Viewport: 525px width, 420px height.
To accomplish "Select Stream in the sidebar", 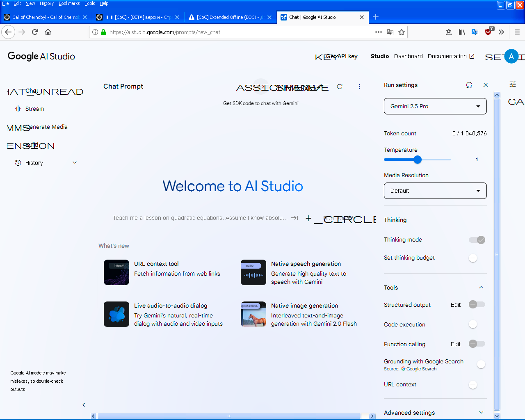I will point(34,109).
